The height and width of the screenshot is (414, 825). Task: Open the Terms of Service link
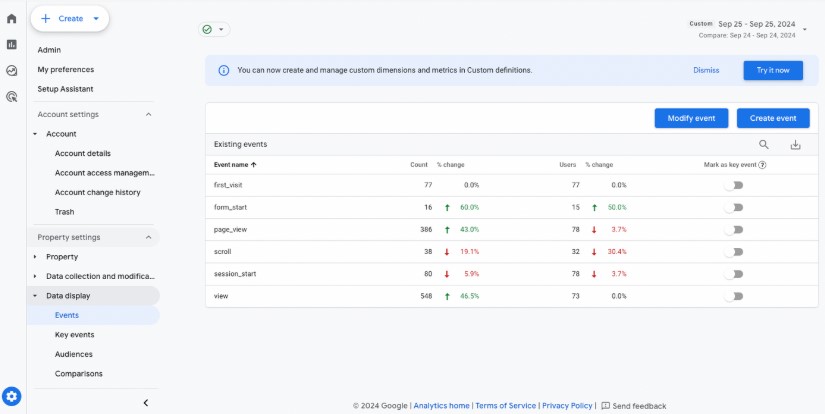tap(506, 406)
